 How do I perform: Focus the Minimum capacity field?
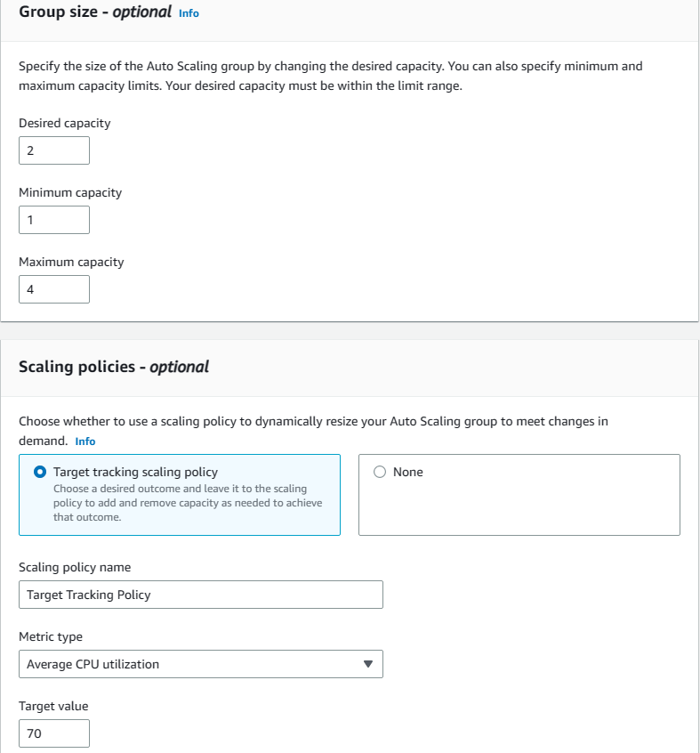click(54, 220)
